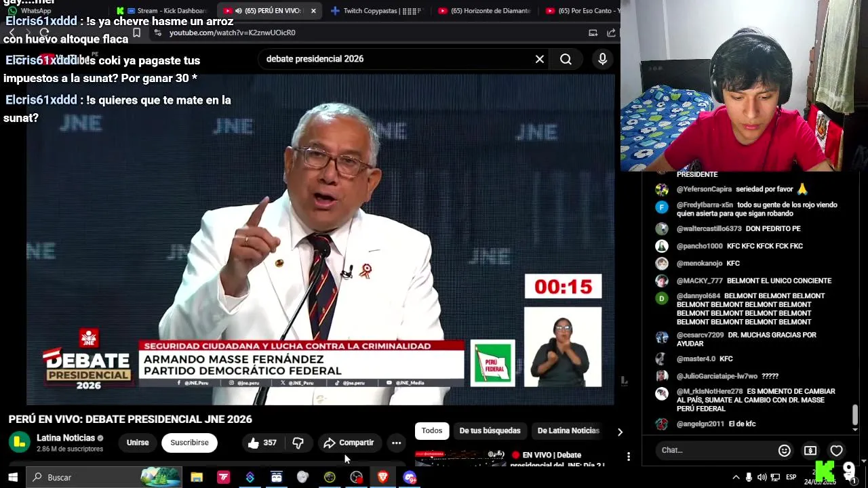
Task: Open the Latina Noticias channel name link
Action: tap(66, 438)
